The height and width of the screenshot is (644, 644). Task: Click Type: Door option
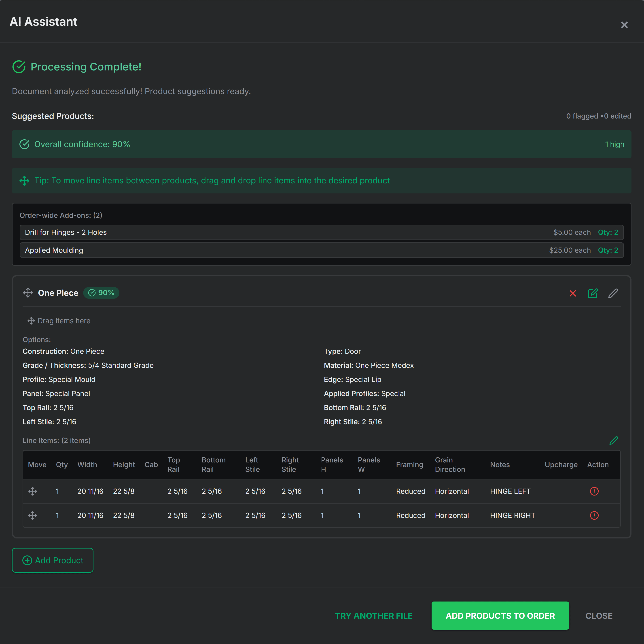[342, 351]
